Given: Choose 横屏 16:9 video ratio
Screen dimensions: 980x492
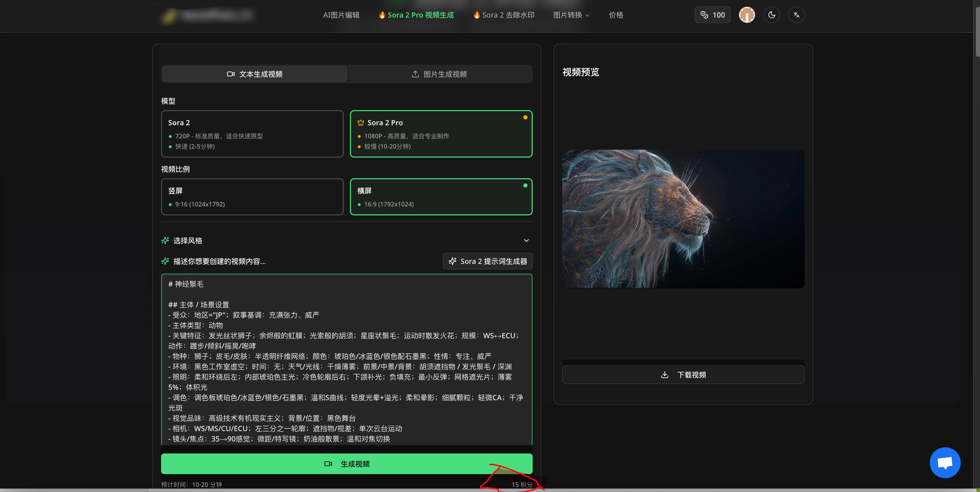Looking at the screenshot, I should [440, 197].
